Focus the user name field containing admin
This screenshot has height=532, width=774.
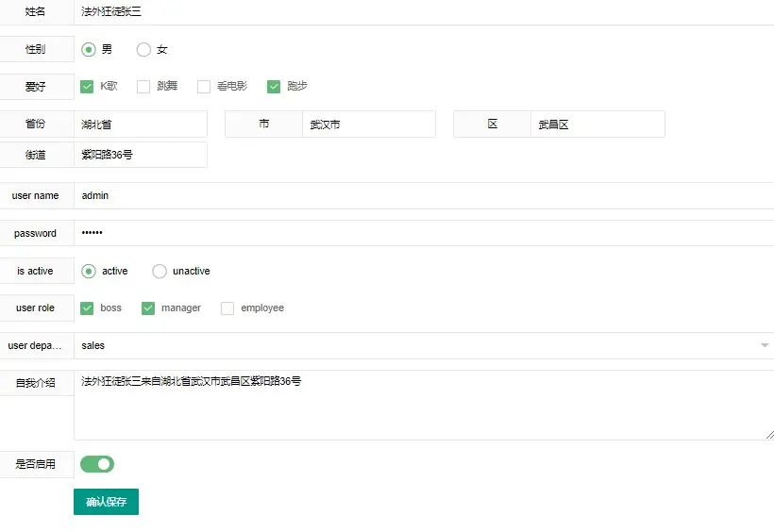(x=424, y=195)
